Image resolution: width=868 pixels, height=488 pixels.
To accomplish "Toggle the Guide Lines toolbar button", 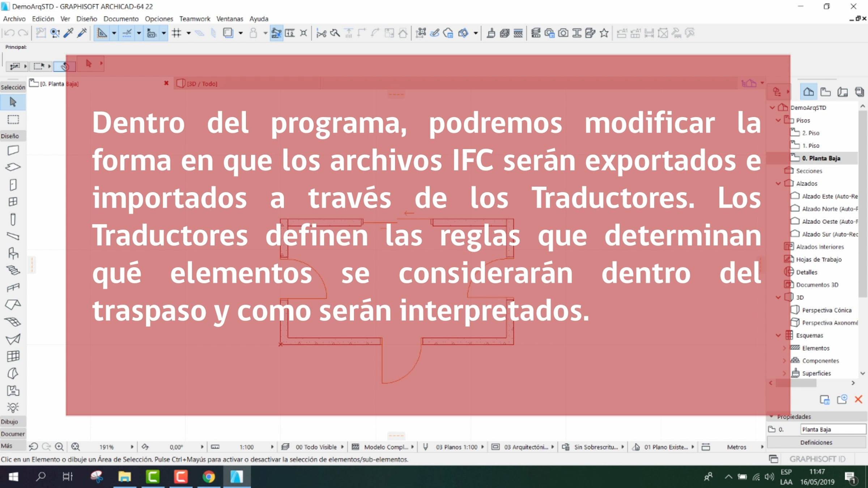I will [x=102, y=33].
